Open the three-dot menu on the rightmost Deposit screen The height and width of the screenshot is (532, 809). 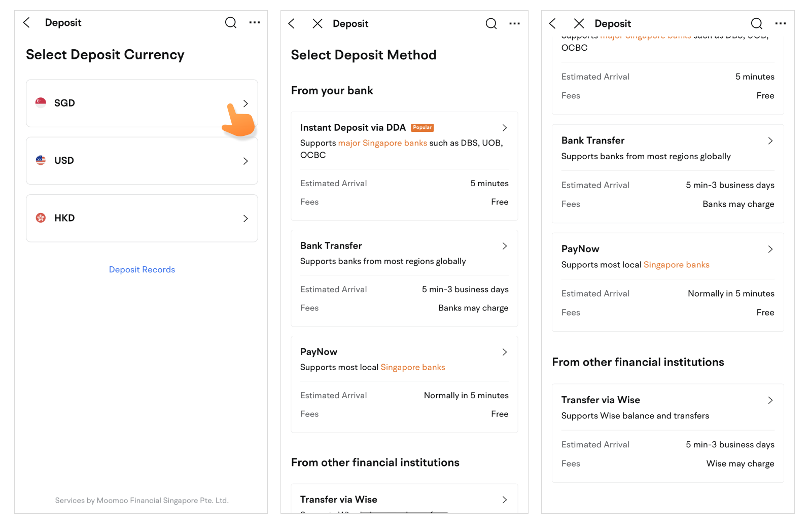point(780,24)
